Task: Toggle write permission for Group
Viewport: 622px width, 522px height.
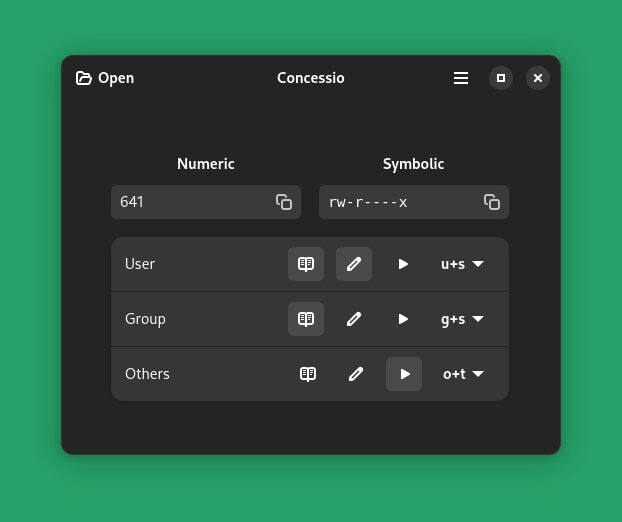Action: [354, 319]
